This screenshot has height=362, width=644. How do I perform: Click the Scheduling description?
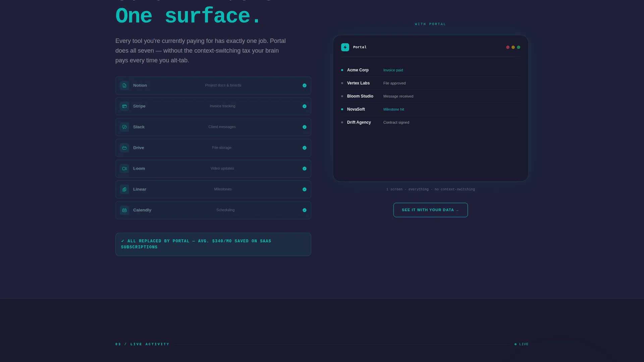click(225, 210)
